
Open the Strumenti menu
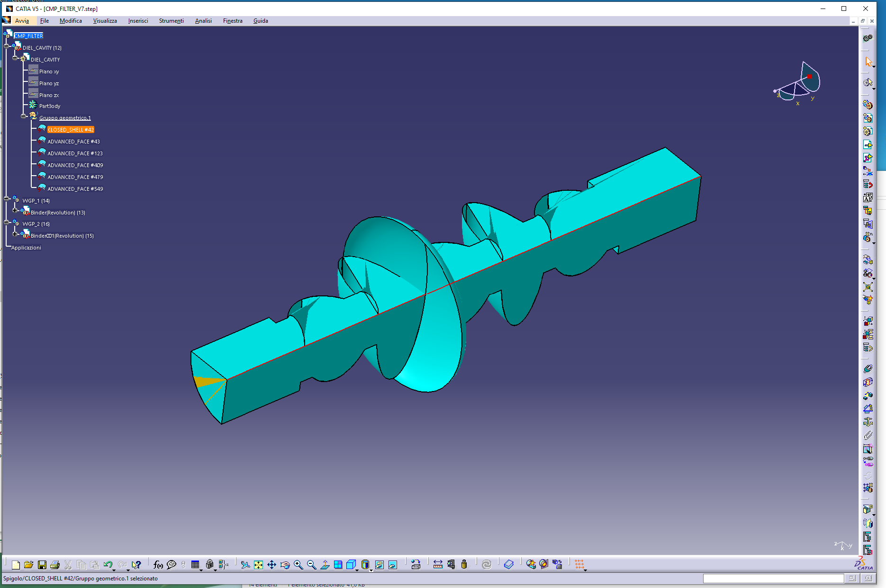[171, 21]
